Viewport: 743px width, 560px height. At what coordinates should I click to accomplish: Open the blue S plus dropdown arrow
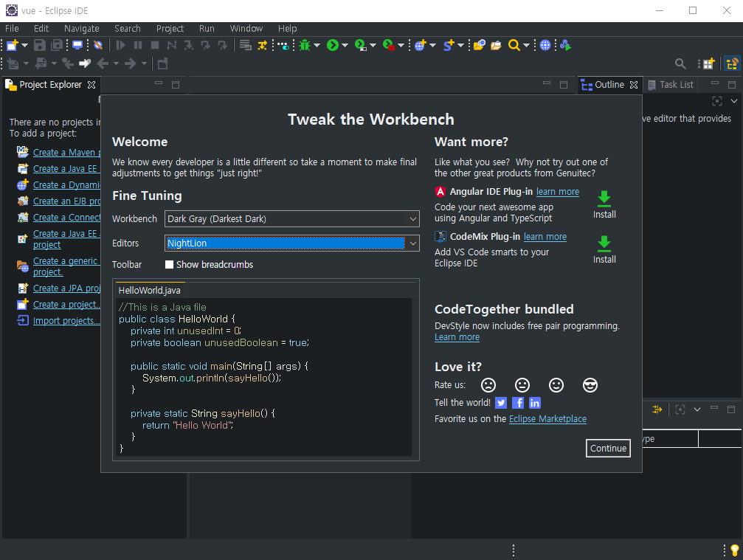point(460,46)
